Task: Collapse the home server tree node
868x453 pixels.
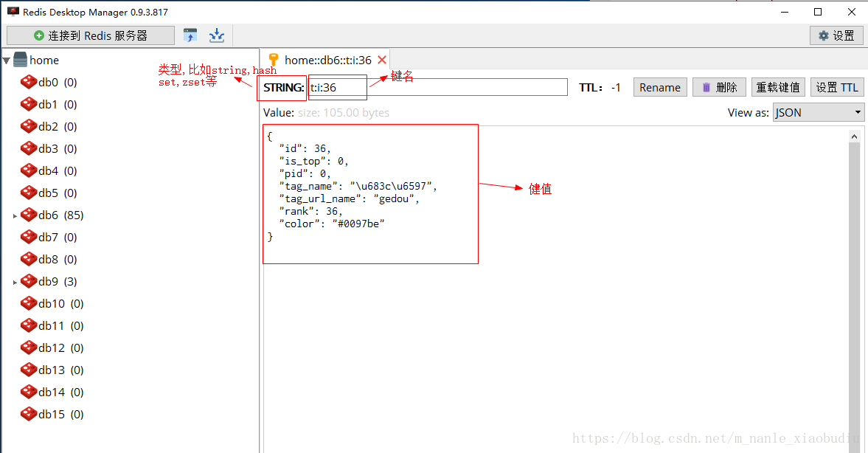Action: 7,60
